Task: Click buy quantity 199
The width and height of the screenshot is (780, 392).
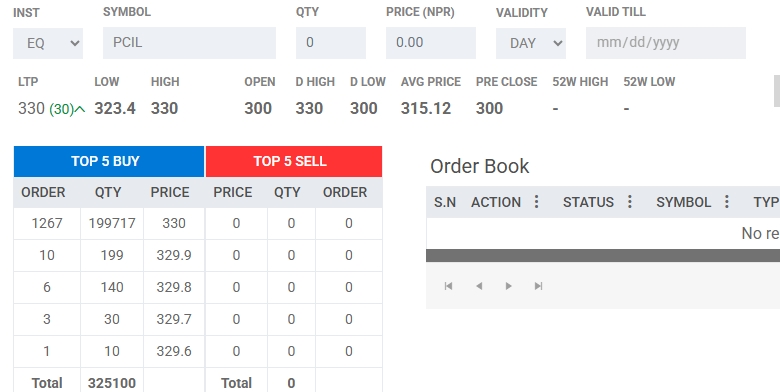Action: (x=112, y=255)
